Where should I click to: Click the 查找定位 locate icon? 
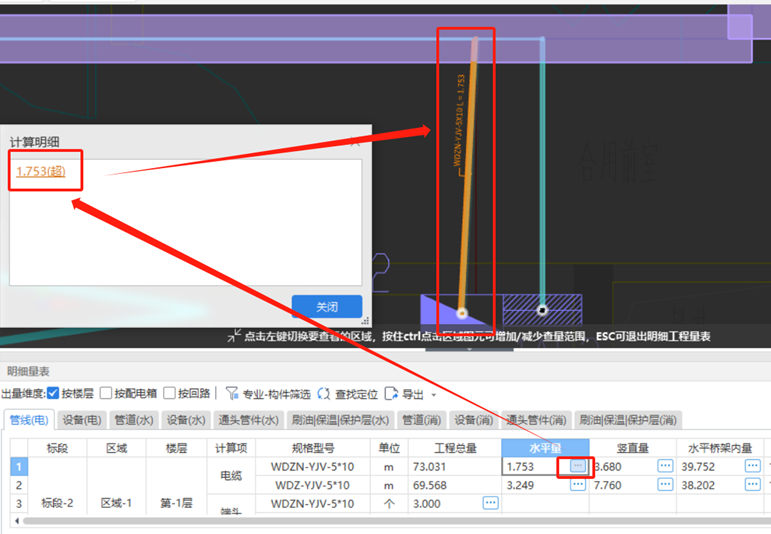[324, 394]
